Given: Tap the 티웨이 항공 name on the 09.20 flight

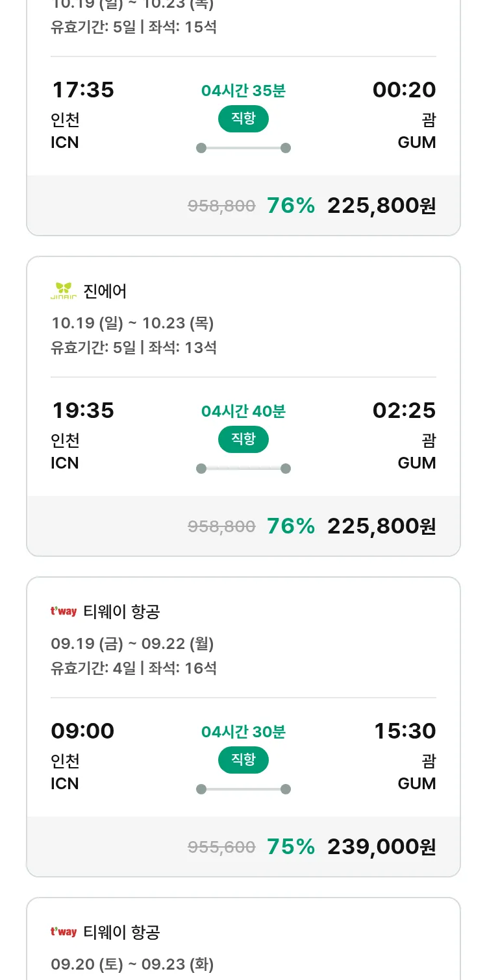Looking at the screenshot, I should click(x=121, y=932).
